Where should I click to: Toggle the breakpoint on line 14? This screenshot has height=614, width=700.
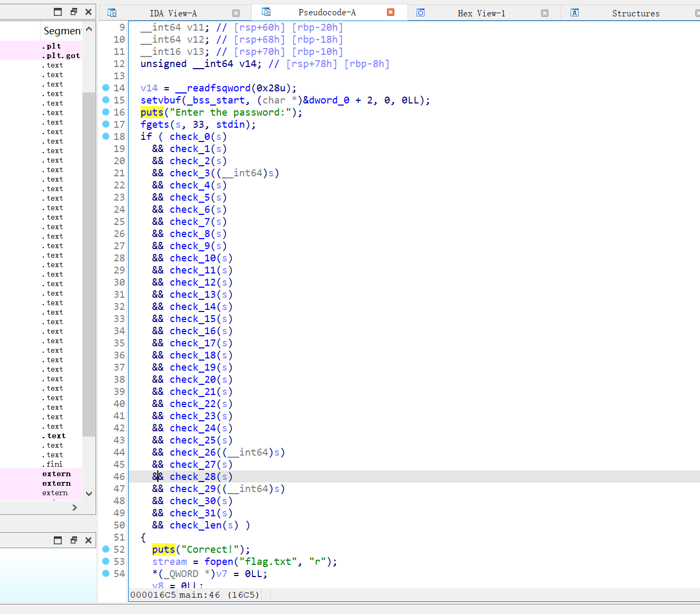[106, 88]
